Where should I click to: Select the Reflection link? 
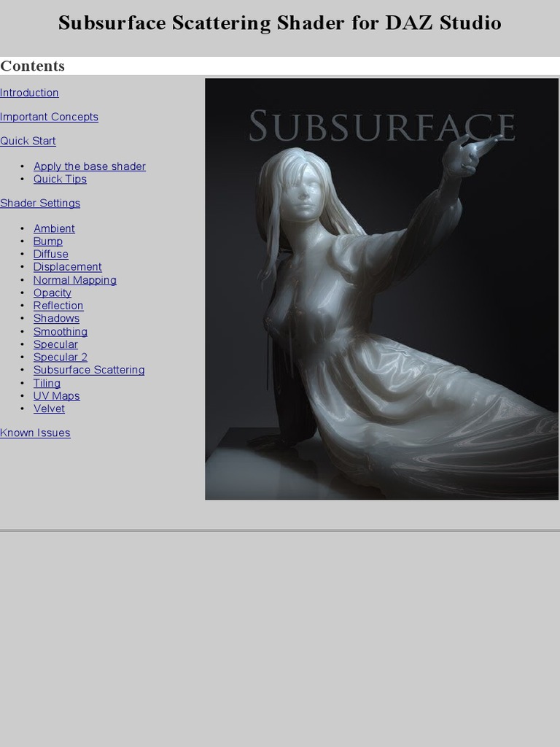tap(58, 306)
